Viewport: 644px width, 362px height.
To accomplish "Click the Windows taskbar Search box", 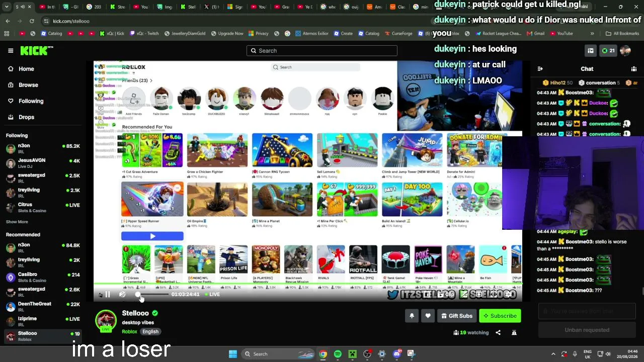I will tap(277, 354).
